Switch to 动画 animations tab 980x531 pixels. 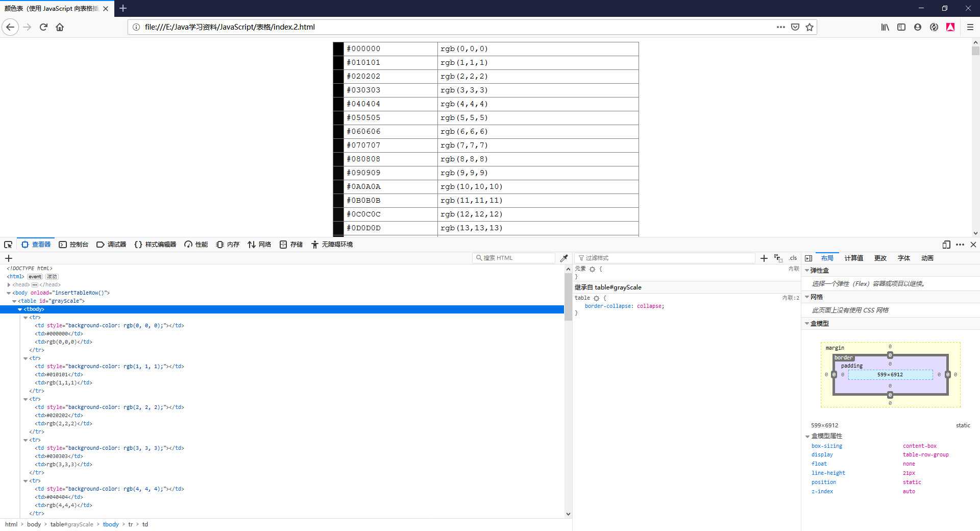coord(927,258)
